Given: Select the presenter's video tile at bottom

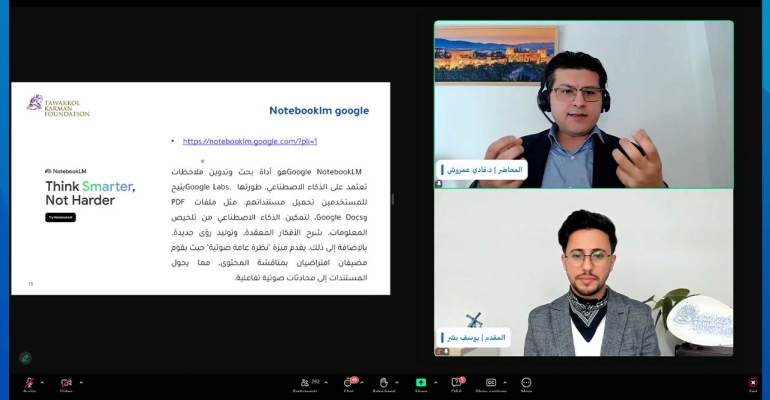Looking at the screenshot, I should click(584, 273).
